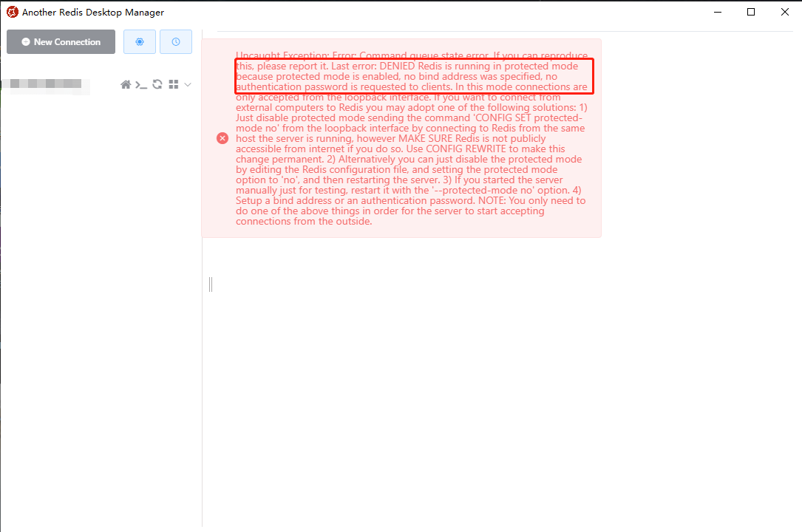
Task: Refresh the connection with reload icon
Action: pyautogui.click(x=157, y=84)
